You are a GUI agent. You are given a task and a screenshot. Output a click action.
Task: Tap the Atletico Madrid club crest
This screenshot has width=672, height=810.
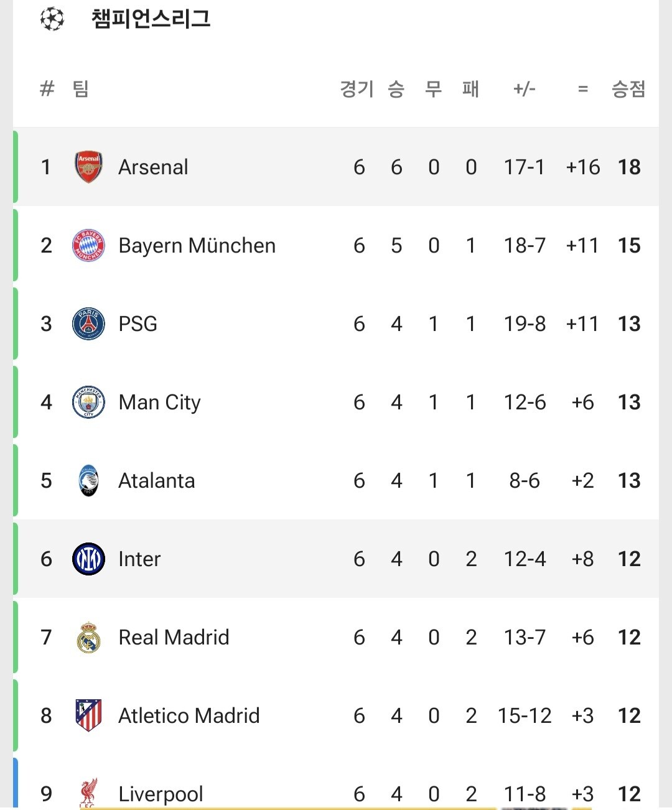coord(88,715)
